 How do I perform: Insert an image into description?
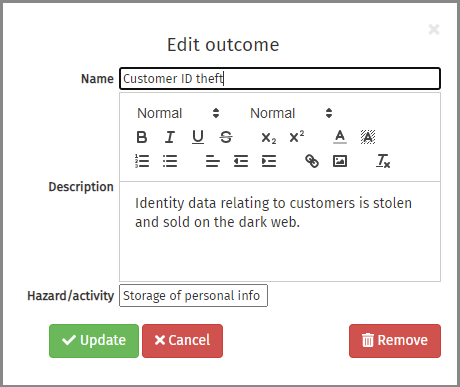[x=340, y=161]
